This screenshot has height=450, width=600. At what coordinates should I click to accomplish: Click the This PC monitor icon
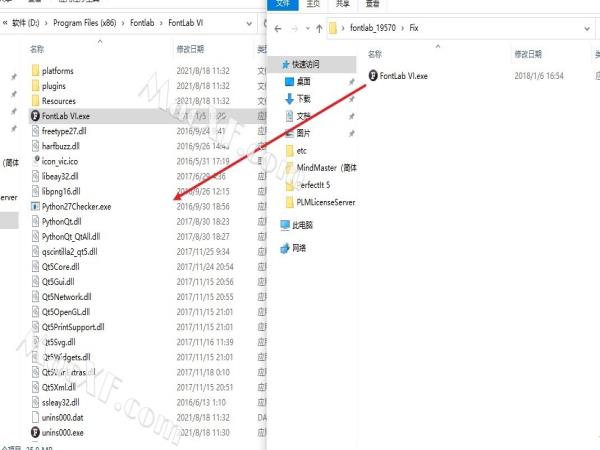pyautogui.click(x=285, y=225)
